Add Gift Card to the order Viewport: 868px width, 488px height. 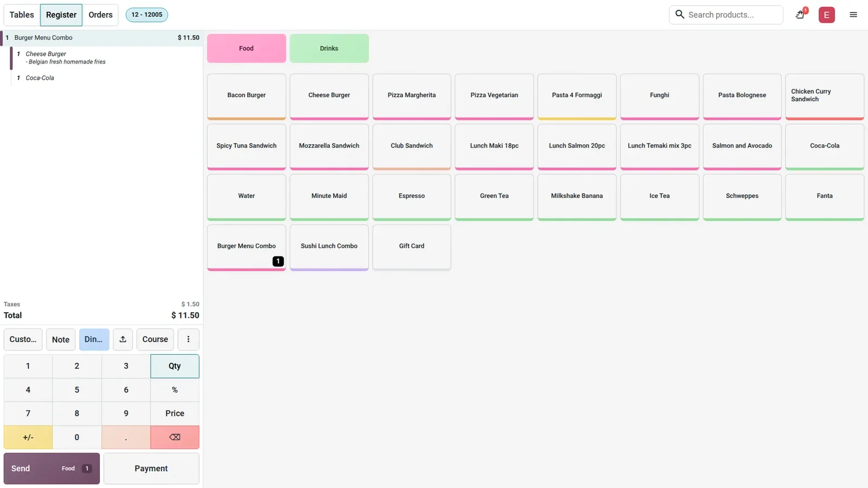pos(412,247)
